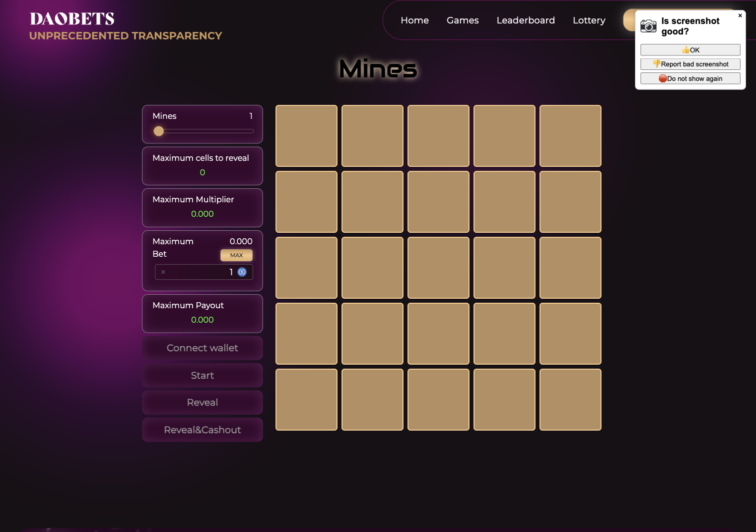Select the bottom-right cell of the mines grid
The width and height of the screenshot is (756, 532).
570,400
